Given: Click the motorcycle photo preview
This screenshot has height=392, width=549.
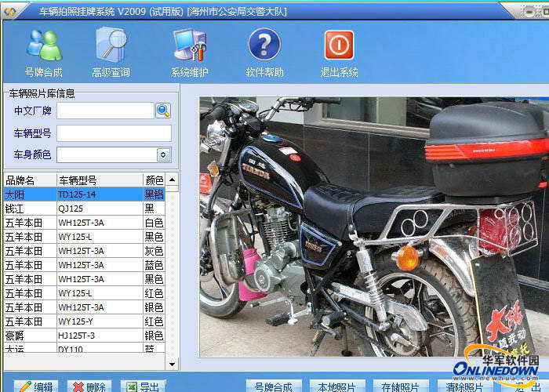Looking at the screenshot, I should click(x=374, y=227).
